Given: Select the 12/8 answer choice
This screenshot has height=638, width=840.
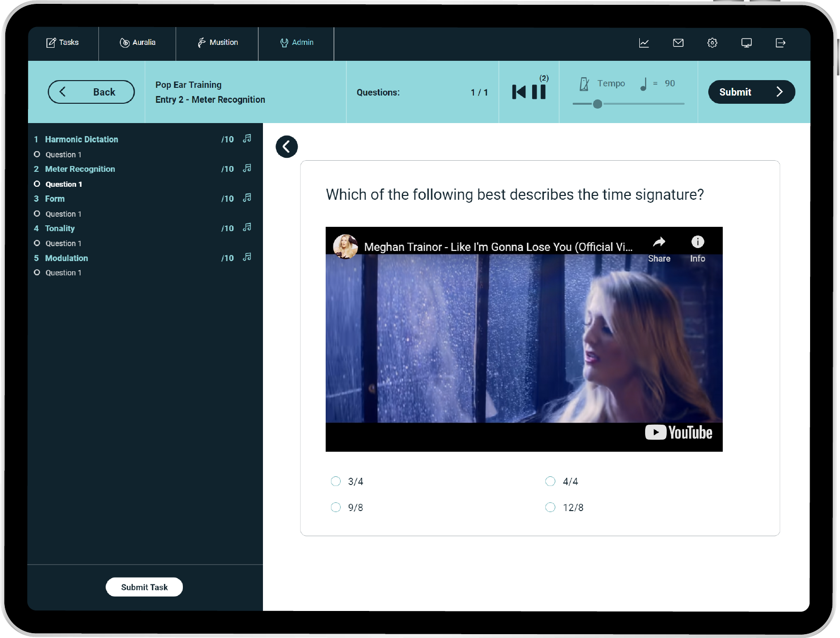Looking at the screenshot, I should click(551, 507).
